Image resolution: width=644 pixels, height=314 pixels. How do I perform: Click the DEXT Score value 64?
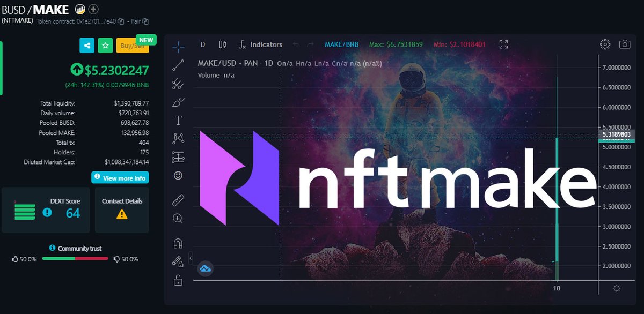point(73,213)
